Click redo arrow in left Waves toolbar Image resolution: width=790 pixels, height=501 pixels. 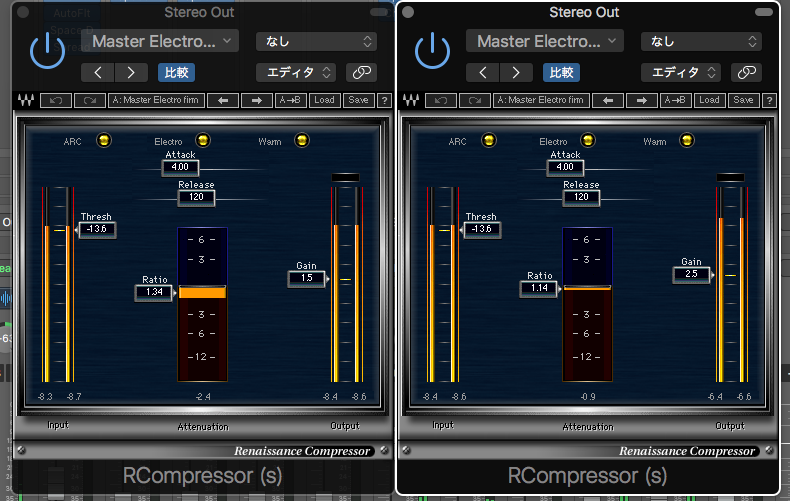click(90, 100)
